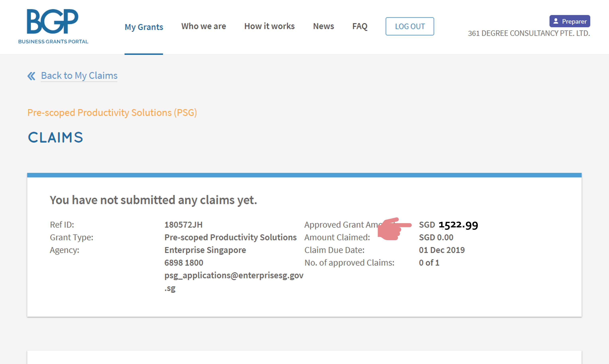609x364 pixels.
Task: Click the agency phone number 6898 1800
Action: click(x=183, y=263)
